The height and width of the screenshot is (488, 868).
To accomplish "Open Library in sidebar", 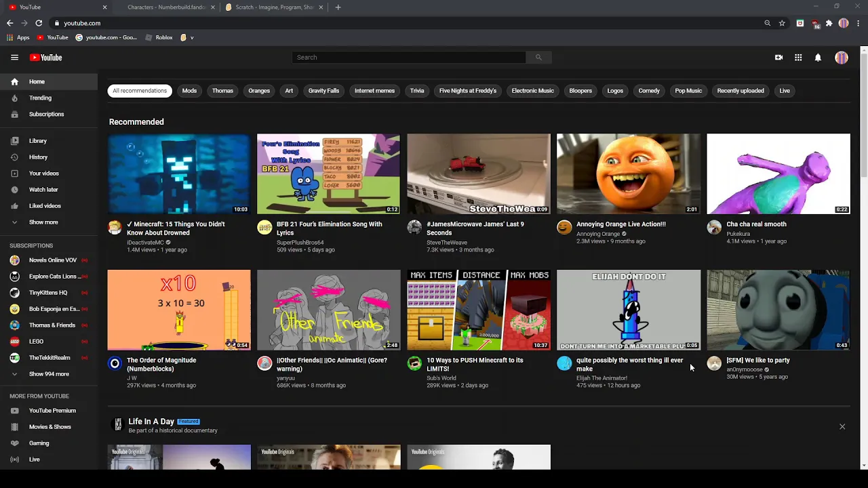I will click(49, 141).
